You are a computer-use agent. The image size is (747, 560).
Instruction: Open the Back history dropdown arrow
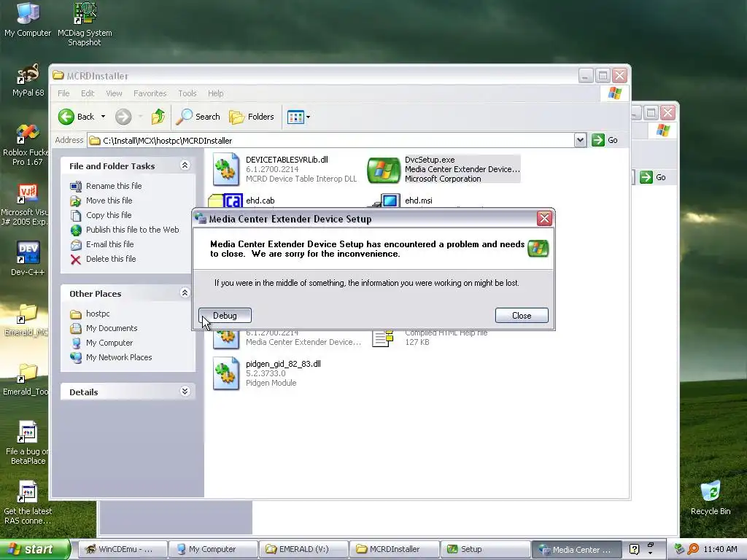point(103,117)
